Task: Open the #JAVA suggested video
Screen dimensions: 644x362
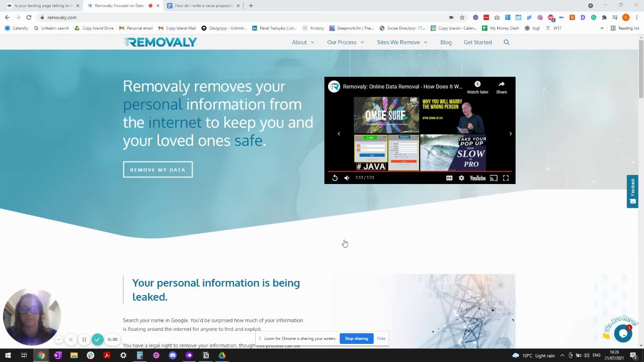Action: 386,153
